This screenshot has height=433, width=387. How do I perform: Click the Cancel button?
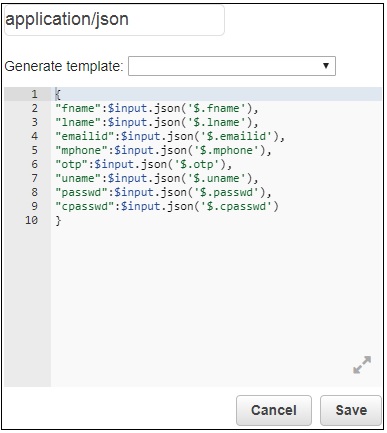(x=274, y=410)
